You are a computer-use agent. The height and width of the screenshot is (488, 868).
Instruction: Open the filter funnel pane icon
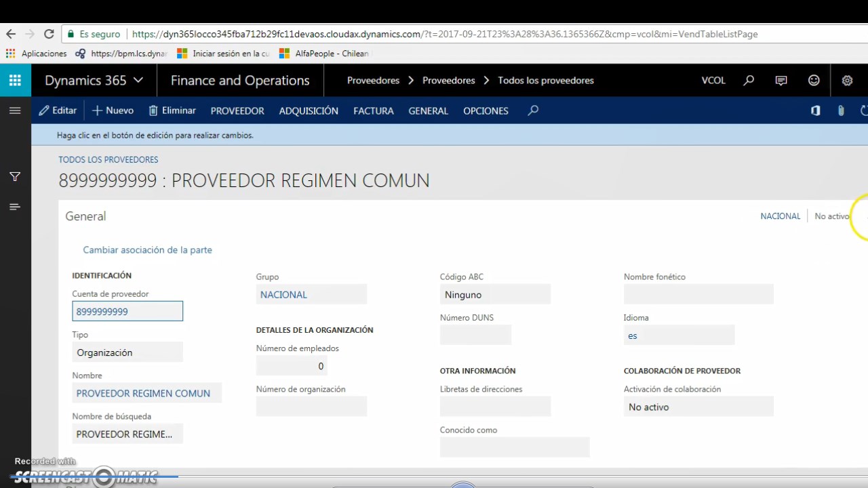pos(15,176)
